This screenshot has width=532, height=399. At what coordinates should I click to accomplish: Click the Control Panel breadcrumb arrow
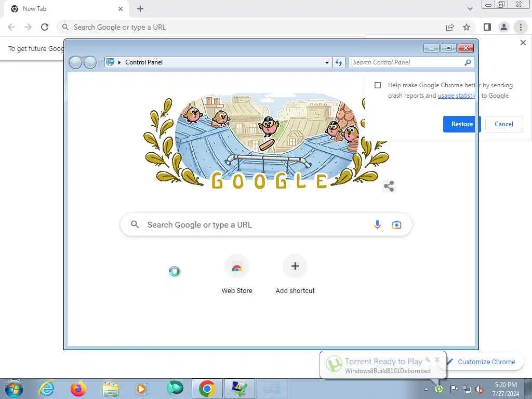tap(119, 62)
